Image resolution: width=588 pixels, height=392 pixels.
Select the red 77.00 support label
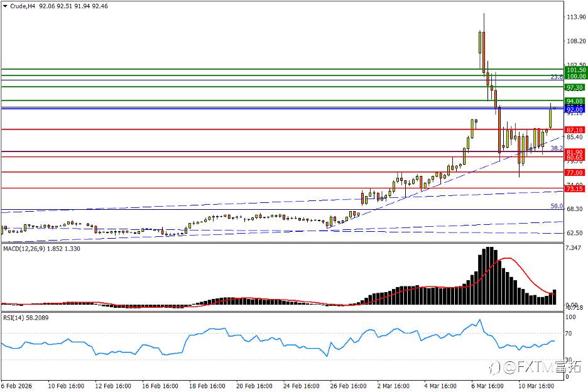(x=575, y=173)
